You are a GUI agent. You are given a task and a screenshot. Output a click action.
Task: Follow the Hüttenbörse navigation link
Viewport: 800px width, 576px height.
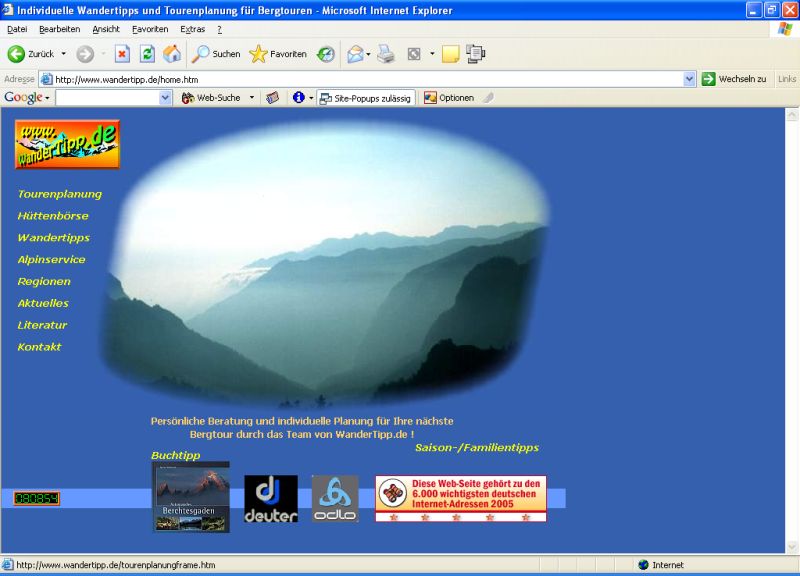click(53, 216)
